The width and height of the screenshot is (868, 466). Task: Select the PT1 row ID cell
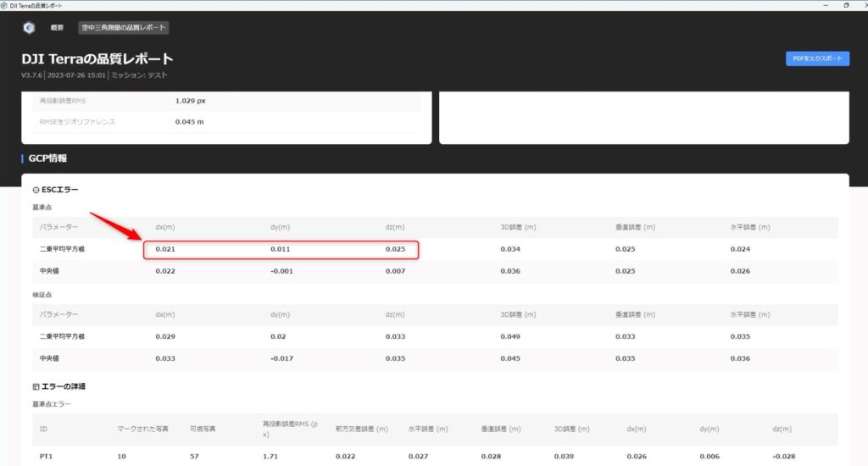coord(47,458)
